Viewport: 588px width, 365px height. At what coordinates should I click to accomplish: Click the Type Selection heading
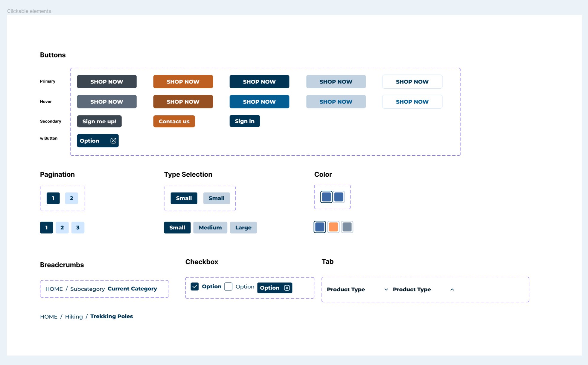pos(188,175)
